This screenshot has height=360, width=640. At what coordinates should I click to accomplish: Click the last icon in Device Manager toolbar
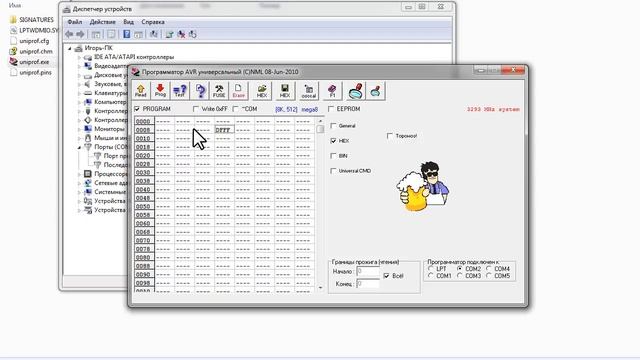click(193, 34)
